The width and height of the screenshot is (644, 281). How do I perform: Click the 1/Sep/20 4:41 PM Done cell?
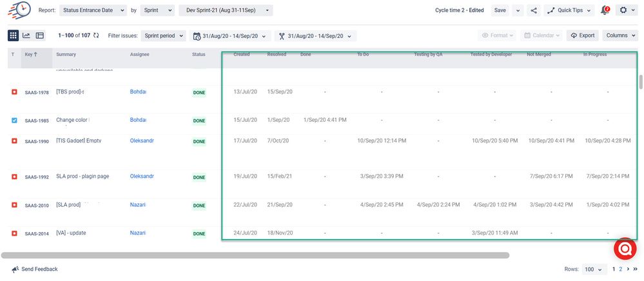pyautogui.click(x=325, y=120)
